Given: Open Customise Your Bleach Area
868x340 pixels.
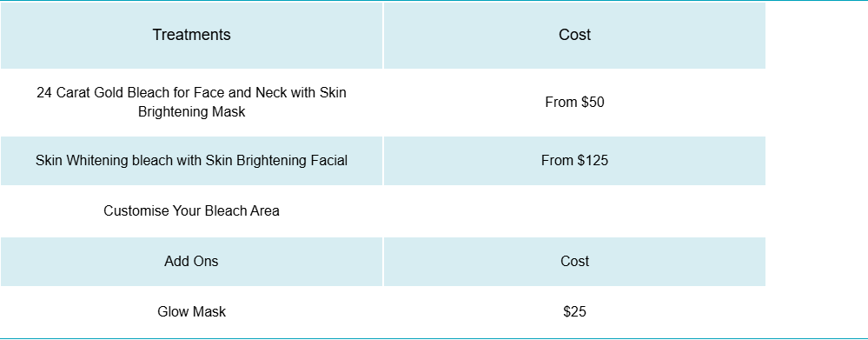Looking at the screenshot, I should [x=191, y=211].
